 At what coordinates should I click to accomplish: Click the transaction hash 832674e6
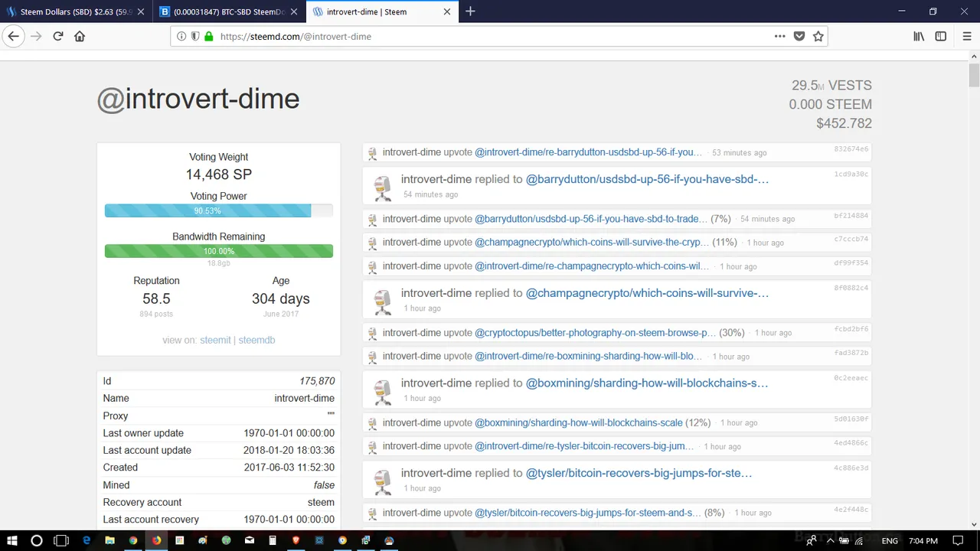click(x=851, y=148)
